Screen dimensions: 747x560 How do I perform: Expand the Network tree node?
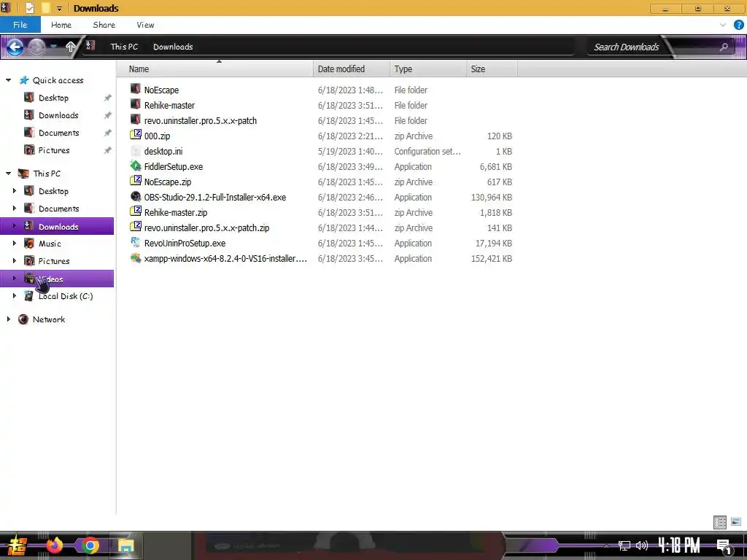(x=9, y=319)
